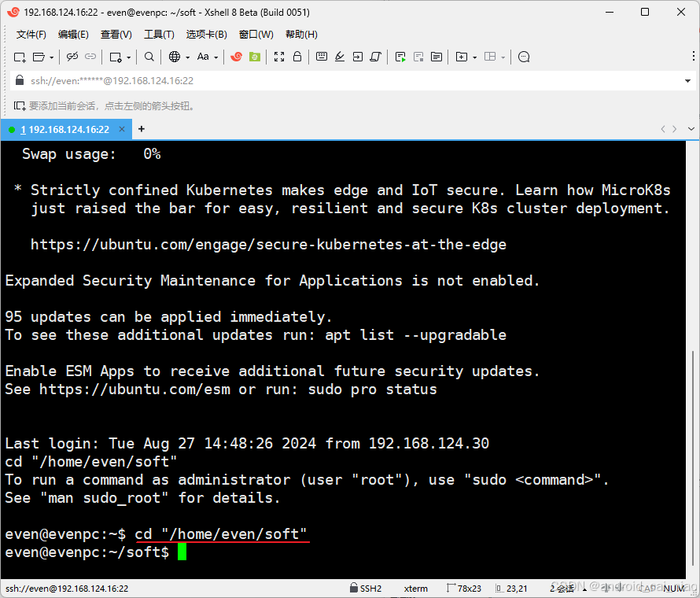
Task: Launch the green Xftp toolbar icon
Action: point(255,57)
